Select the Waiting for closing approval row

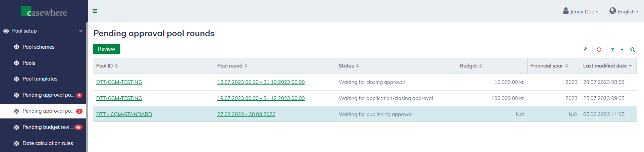pyautogui.click(x=372, y=82)
